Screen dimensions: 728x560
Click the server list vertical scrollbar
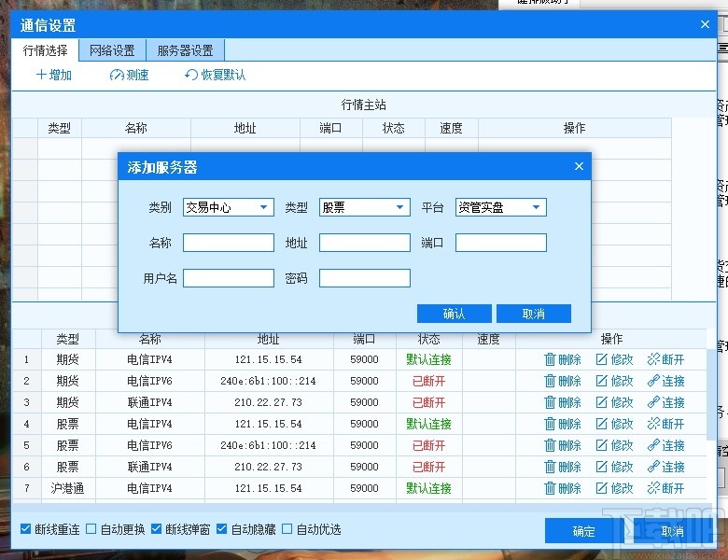[x=711, y=395]
